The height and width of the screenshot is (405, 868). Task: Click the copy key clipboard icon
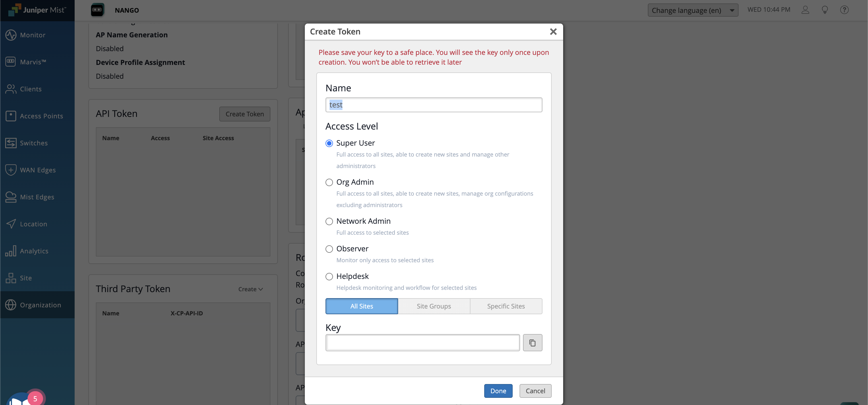[x=532, y=343]
